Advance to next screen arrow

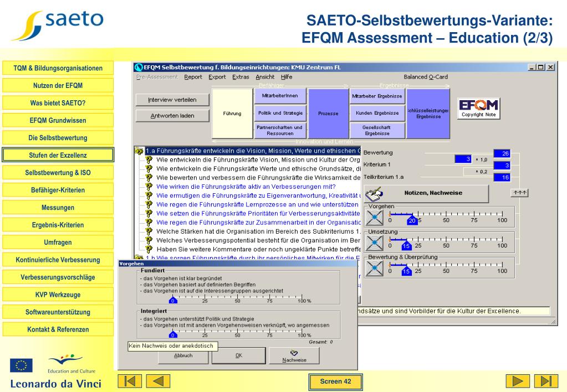[x=518, y=381]
